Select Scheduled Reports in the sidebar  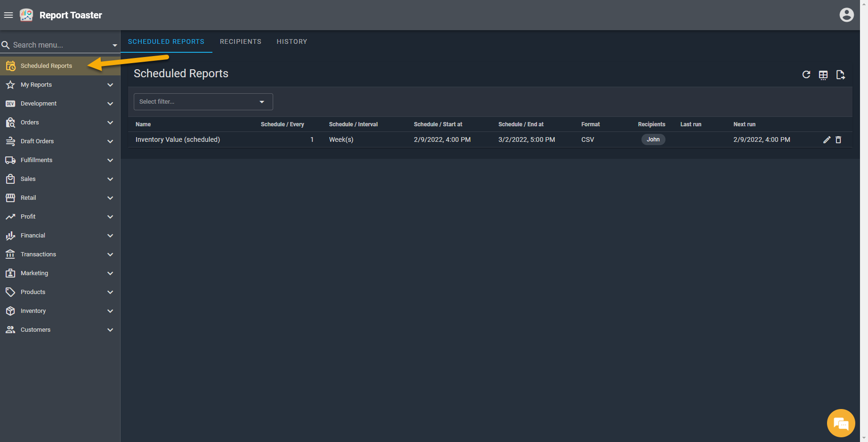point(46,66)
